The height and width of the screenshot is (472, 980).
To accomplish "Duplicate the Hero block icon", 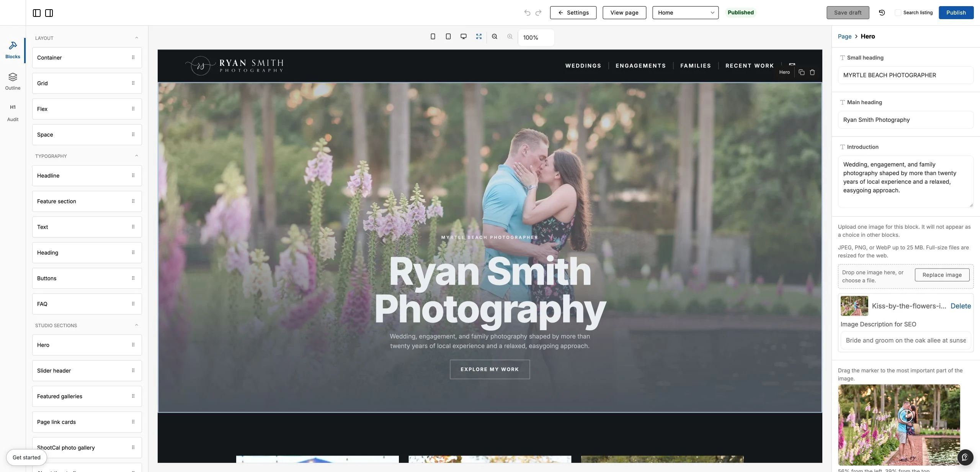I will [802, 72].
